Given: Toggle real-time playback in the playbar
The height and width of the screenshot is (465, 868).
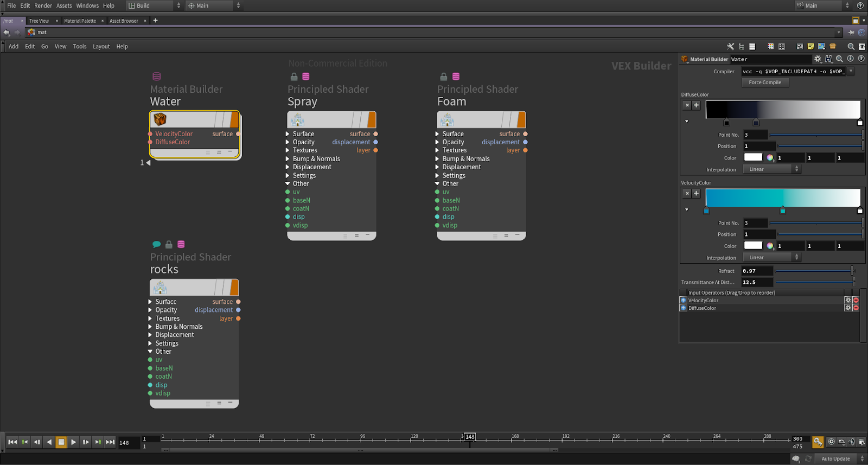Looking at the screenshot, I should [x=831, y=442].
